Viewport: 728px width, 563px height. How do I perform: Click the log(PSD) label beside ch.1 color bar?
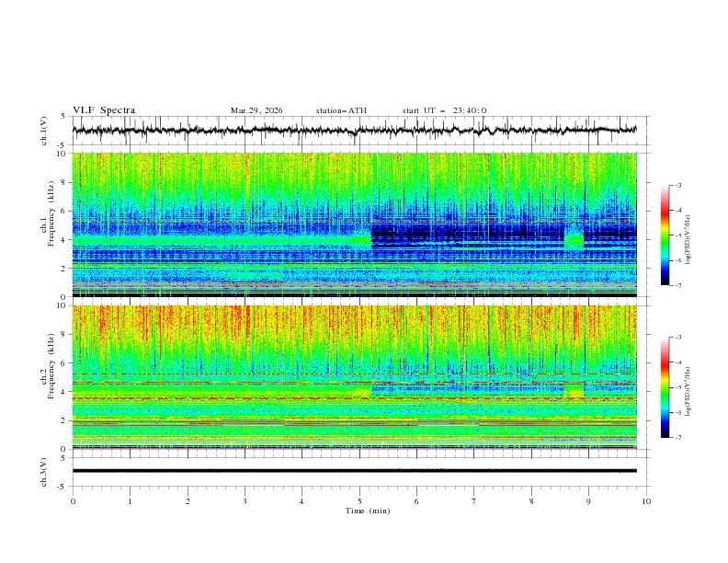click(x=689, y=240)
